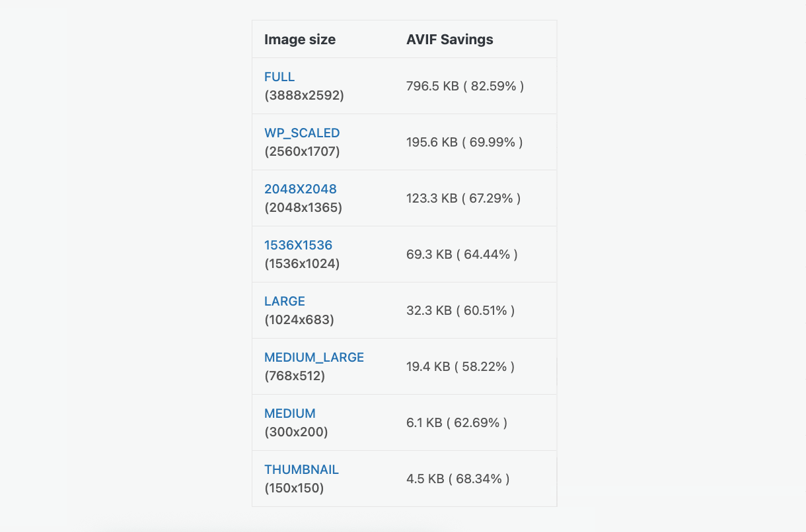Open the 2048X2048 image size link
The image size is (806, 532).
[301, 189]
